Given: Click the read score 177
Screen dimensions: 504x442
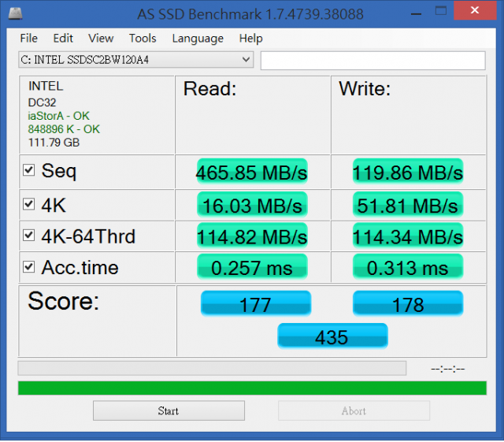Looking at the screenshot, I should [256, 303].
